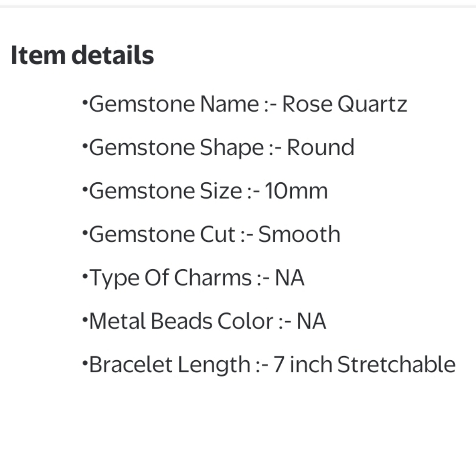Viewport: 476px width, 476px height.
Task: Click the Round shape value
Action: (x=320, y=147)
